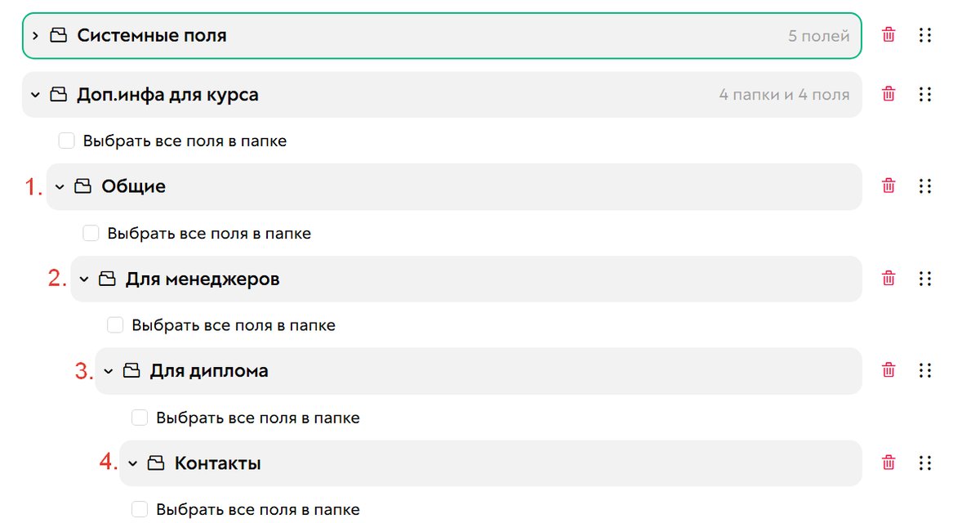Click the folder icon beside Для менеджеров
Image resolution: width=980 pixels, height=523 pixels.
click(107, 279)
